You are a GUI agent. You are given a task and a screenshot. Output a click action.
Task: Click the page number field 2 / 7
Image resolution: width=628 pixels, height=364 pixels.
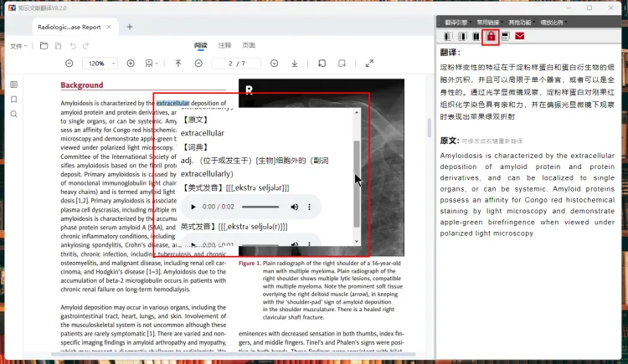236,64
